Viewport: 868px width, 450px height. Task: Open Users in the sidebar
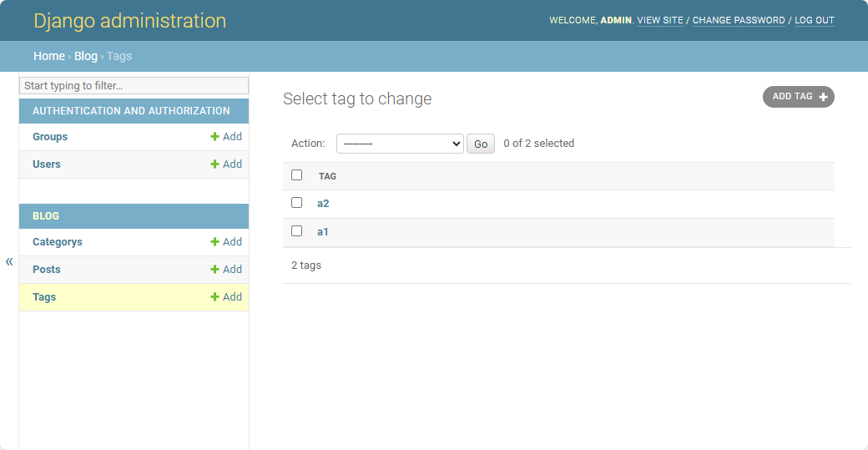47,164
